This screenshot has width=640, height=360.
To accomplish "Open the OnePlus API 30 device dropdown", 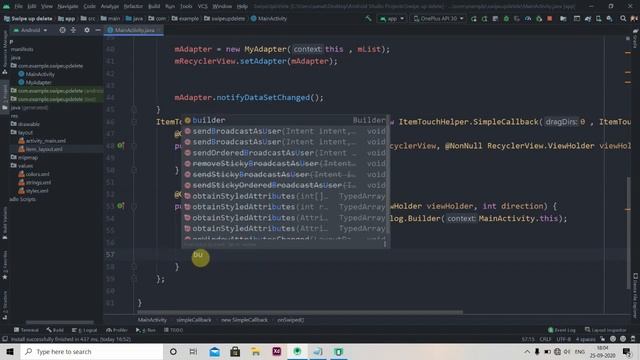I will tap(438, 18).
